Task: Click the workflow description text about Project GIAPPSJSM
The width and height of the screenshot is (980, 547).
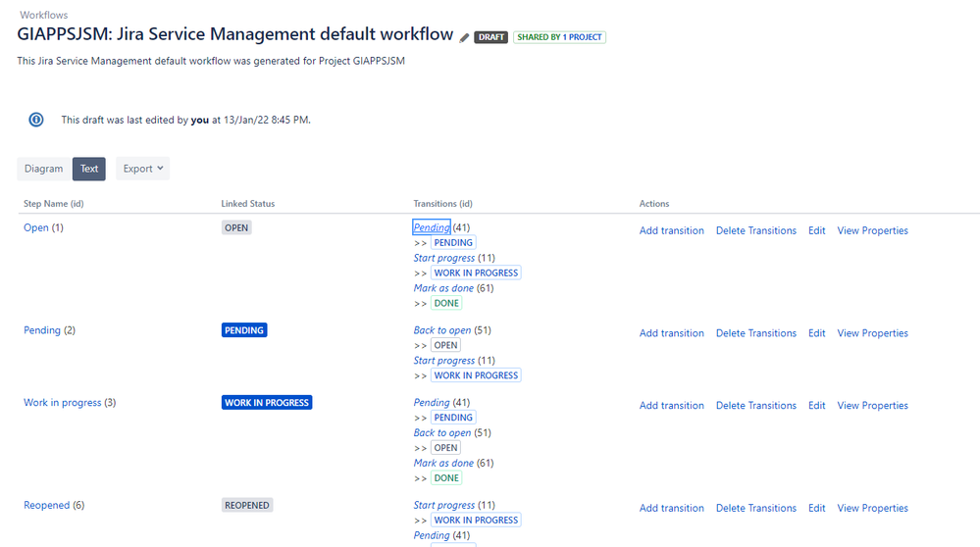Action: point(211,61)
